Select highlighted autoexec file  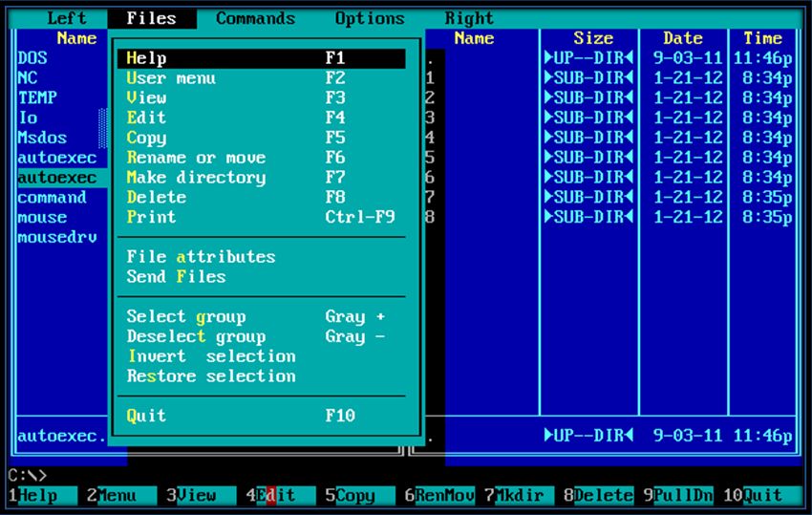pyautogui.click(x=62, y=177)
